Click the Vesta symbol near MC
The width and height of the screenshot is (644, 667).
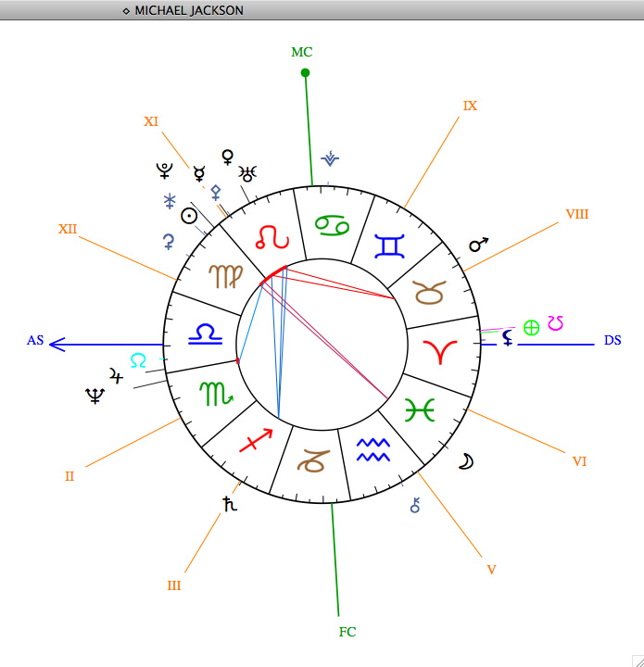coord(330,157)
